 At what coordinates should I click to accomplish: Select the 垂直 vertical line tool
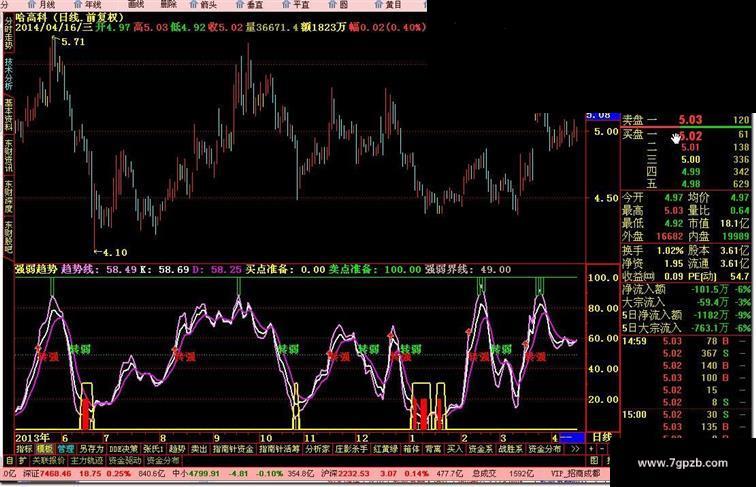click(x=250, y=4)
